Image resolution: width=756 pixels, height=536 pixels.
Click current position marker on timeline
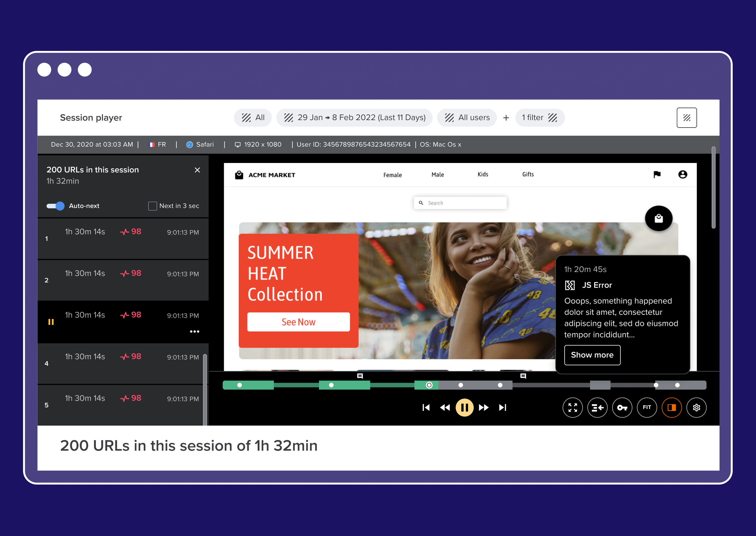coord(429,385)
